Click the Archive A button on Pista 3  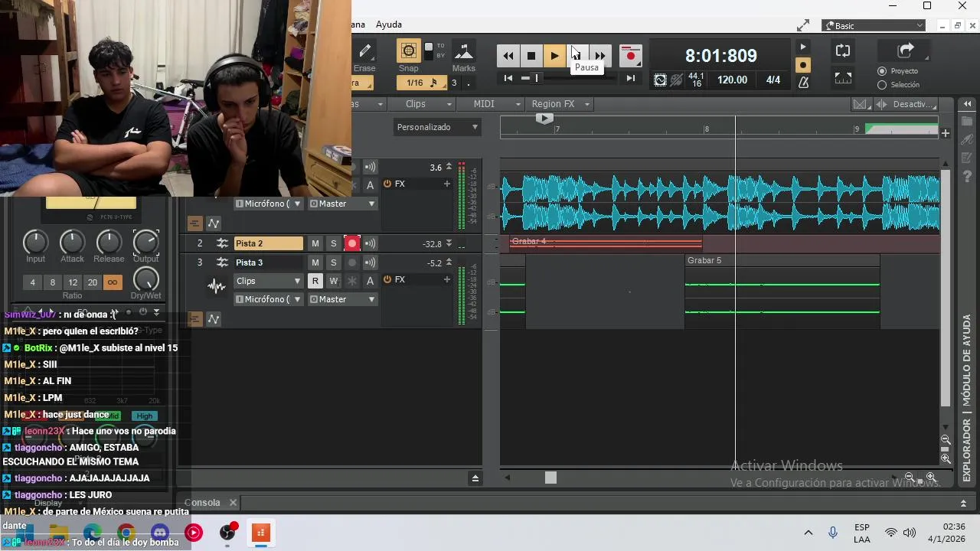[370, 281]
